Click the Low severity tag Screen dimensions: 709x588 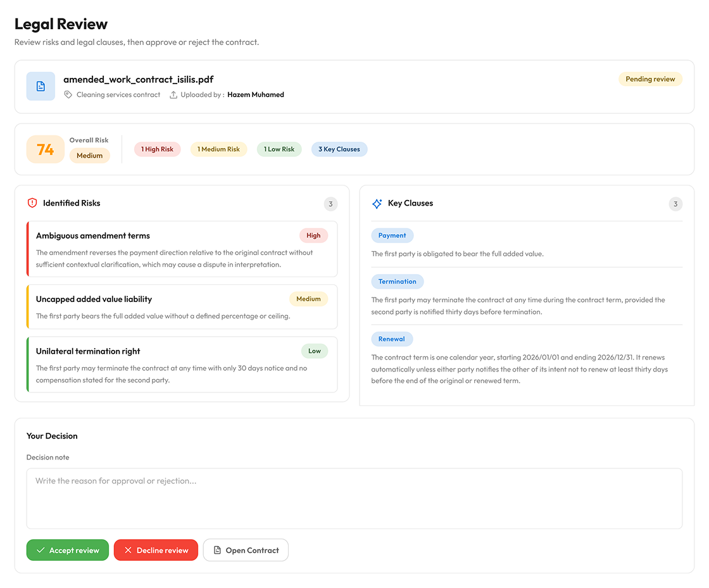click(x=314, y=351)
